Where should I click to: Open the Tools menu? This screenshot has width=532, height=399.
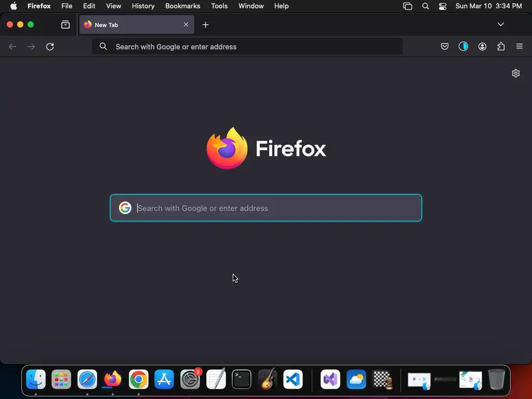coord(219,6)
